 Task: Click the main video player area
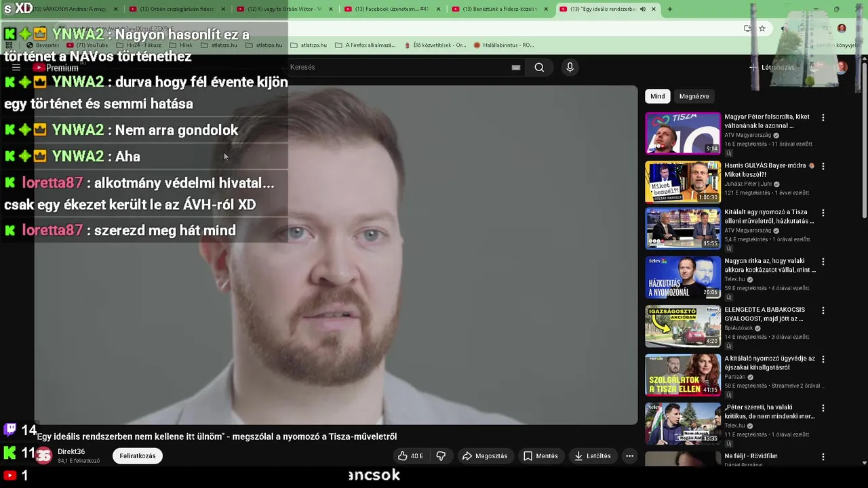(336, 254)
